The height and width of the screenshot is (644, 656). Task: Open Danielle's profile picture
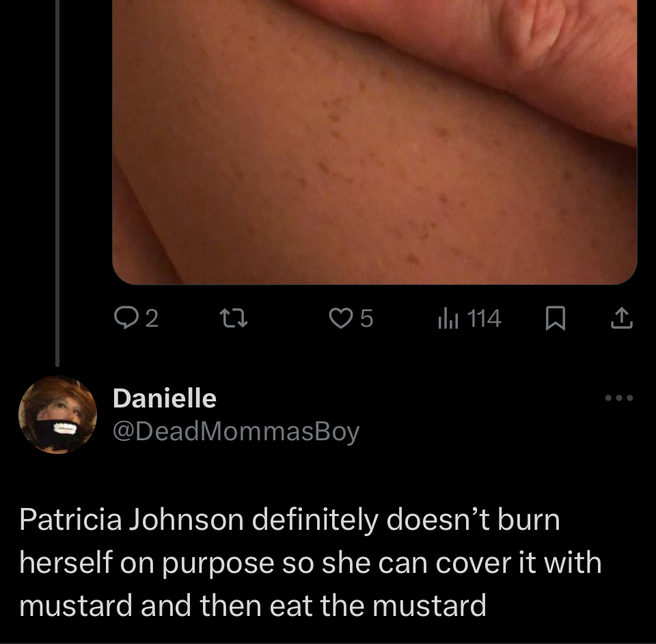coord(57,415)
